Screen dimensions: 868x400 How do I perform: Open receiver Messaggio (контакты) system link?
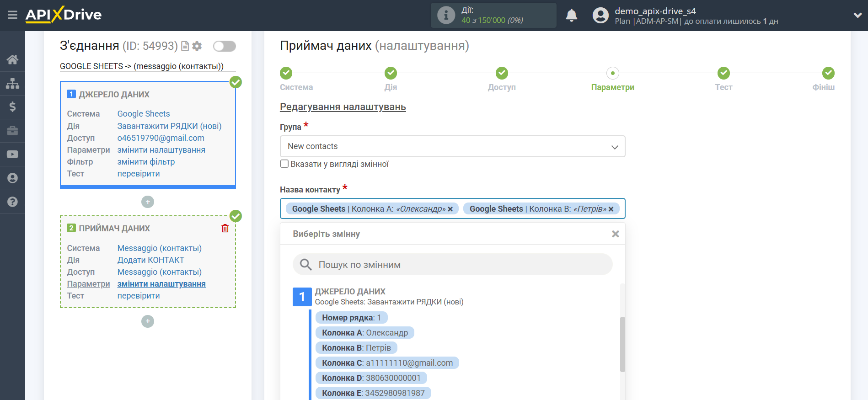pos(160,248)
